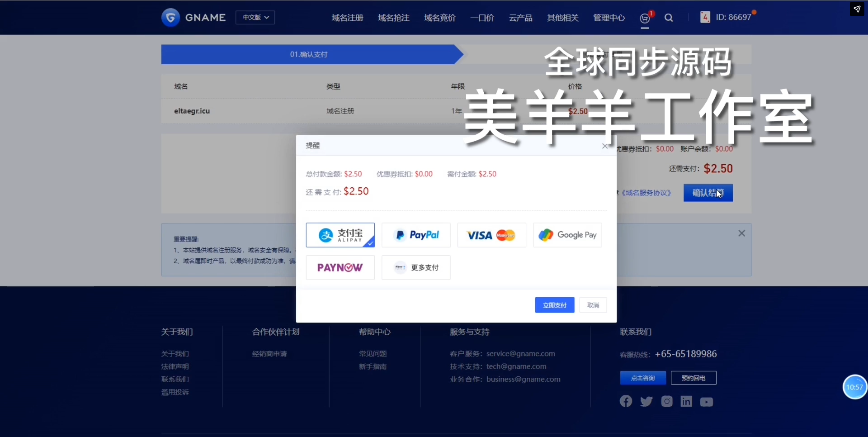
Task: Click the GNAME logo icon
Action: click(x=170, y=18)
